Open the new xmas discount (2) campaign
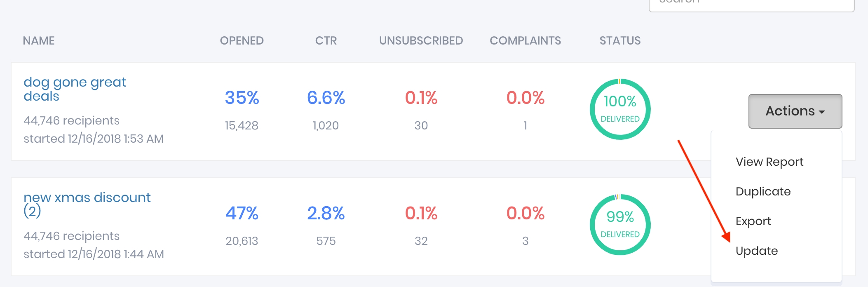Image resolution: width=868 pixels, height=287 pixels. click(87, 204)
